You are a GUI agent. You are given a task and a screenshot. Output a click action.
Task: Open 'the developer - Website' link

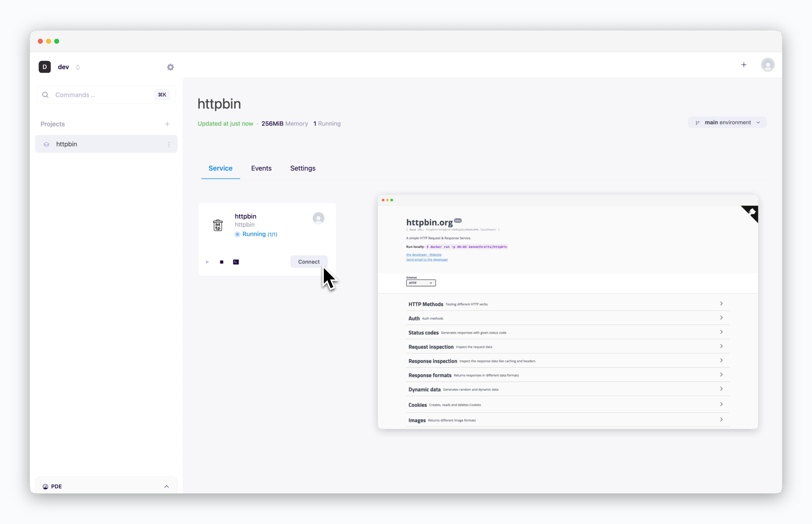(424, 254)
